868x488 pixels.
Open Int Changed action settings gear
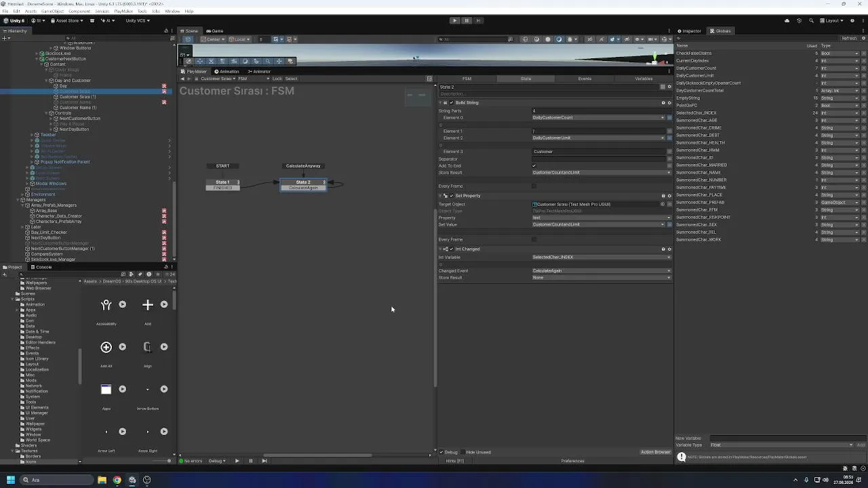[669, 249]
